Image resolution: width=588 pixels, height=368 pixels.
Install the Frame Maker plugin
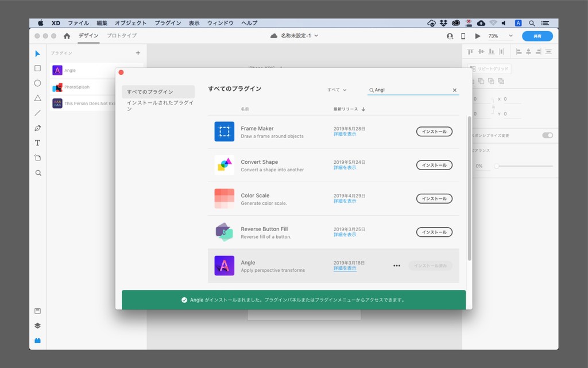pyautogui.click(x=434, y=132)
